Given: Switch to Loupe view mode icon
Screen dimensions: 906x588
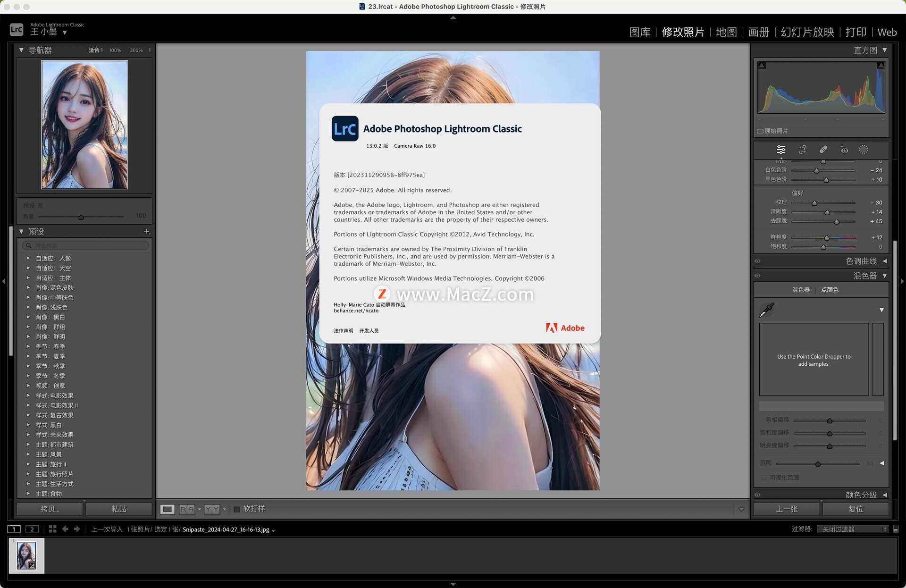Looking at the screenshot, I should 167,509.
